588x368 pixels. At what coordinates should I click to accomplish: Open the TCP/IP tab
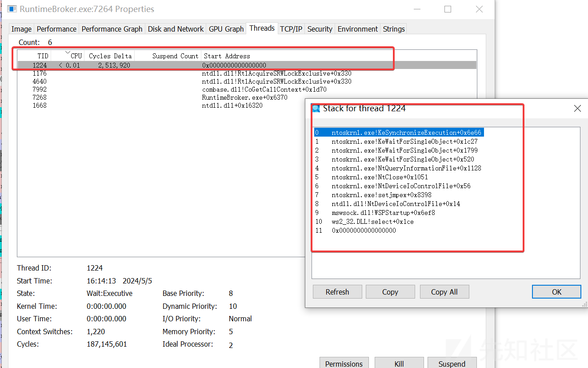tap(291, 29)
